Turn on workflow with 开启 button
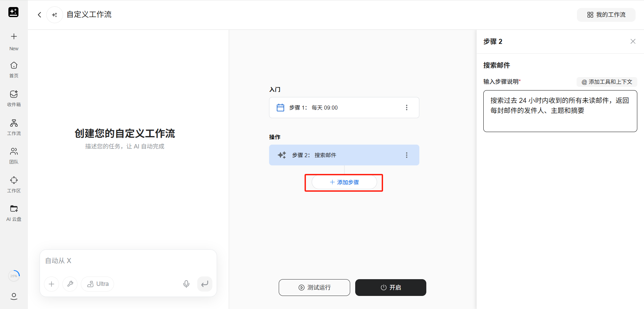The width and height of the screenshot is (644, 309). coord(391,288)
